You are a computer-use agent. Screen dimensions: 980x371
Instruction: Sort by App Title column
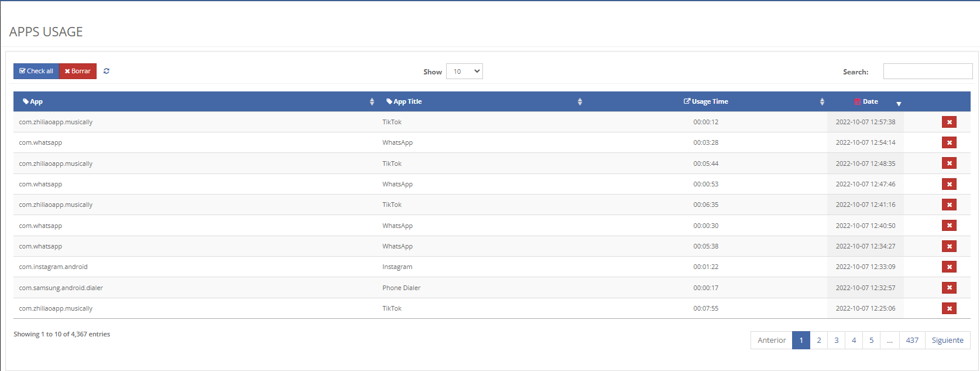point(407,101)
